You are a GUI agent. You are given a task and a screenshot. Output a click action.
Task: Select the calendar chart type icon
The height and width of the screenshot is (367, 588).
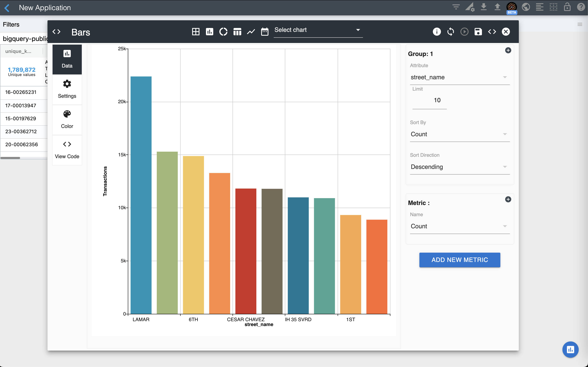tap(265, 32)
